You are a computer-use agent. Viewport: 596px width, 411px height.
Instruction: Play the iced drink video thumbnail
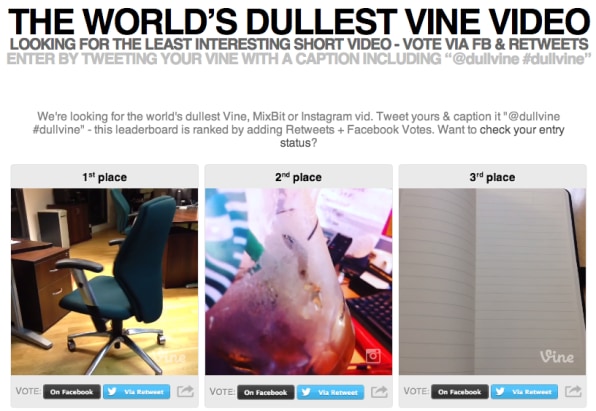click(298, 282)
